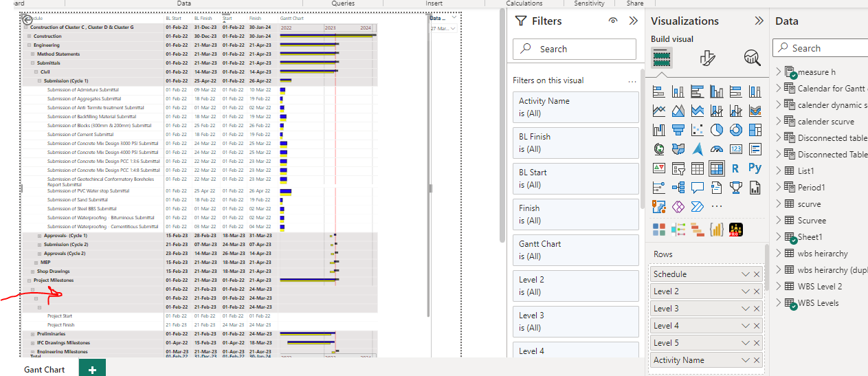
Task: Choose the decomposition tree visual
Action: 678,187
